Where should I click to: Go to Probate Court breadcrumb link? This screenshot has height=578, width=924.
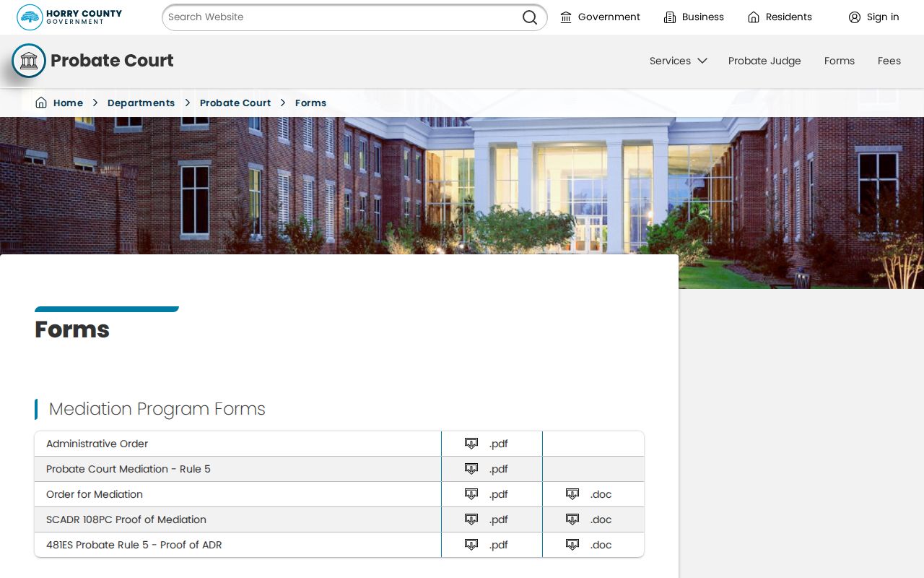pos(235,103)
